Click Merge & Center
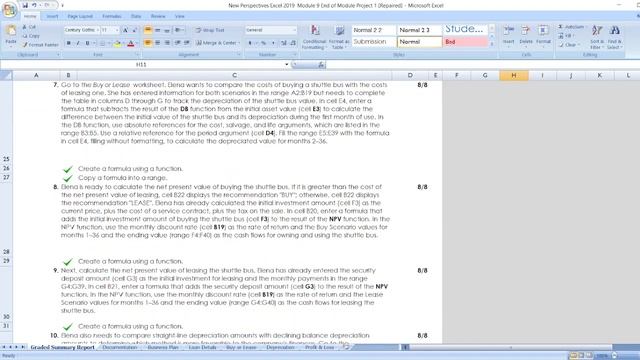Viewport: 640px width, 360px height. [x=218, y=43]
